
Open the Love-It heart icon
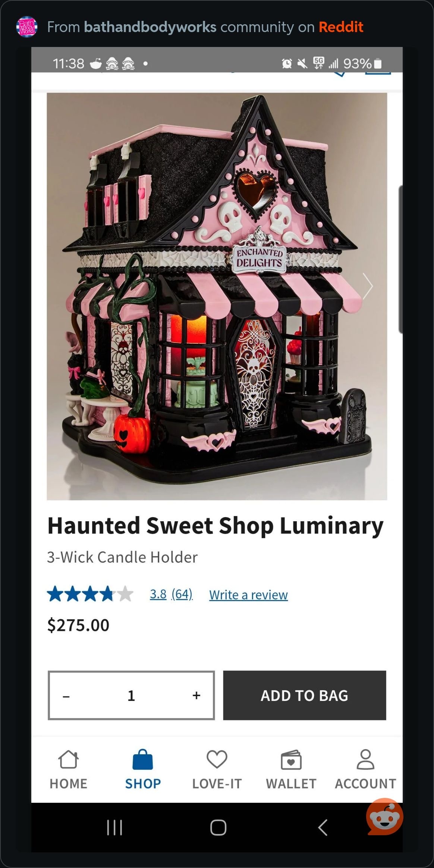tap(217, 759)
